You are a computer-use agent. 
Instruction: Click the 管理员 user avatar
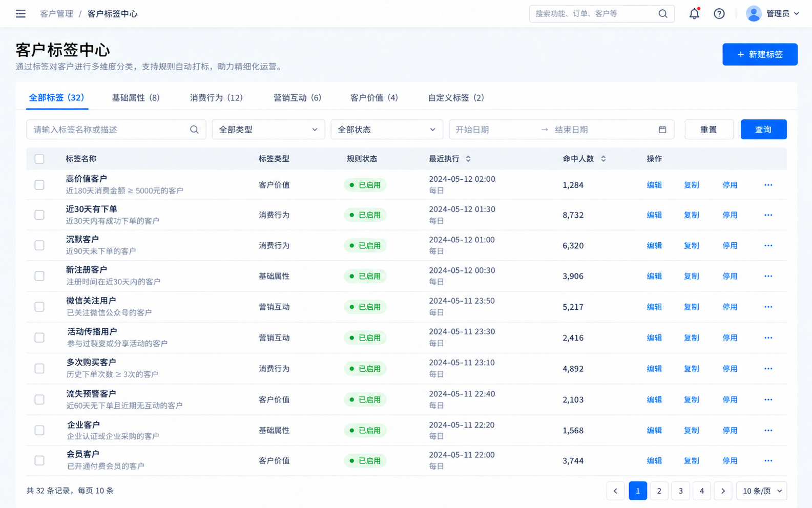point(753,14)
